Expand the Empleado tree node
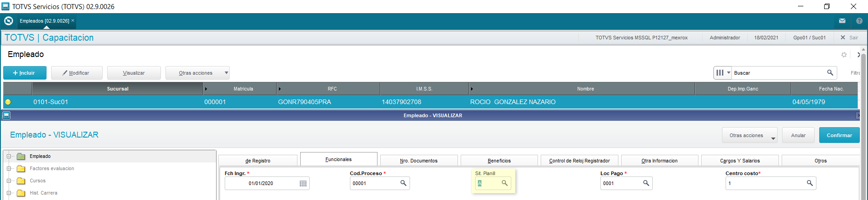 [x=9, y=157]
